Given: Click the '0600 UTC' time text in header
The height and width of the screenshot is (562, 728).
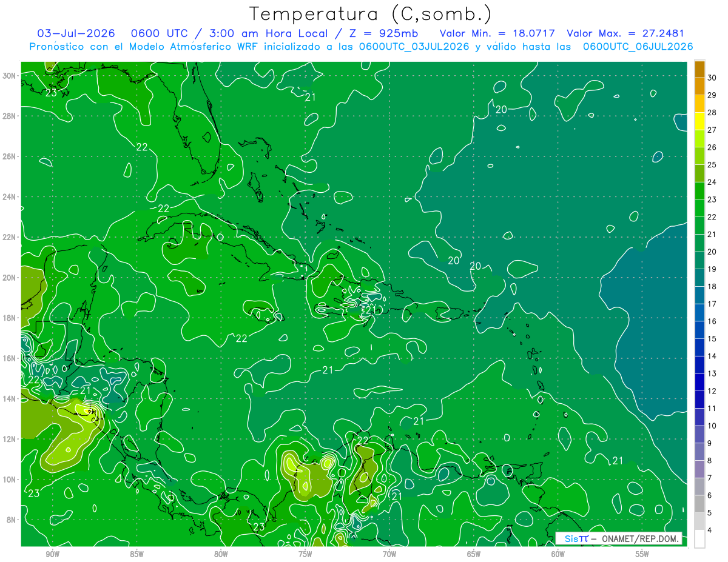Looking at the screenshot, I should (x=161, y=33).
